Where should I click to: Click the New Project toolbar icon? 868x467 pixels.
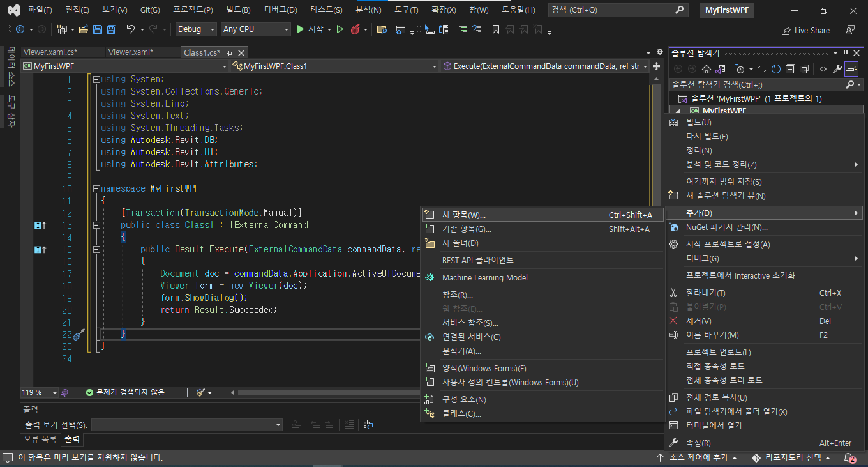(x=61, y=29)
